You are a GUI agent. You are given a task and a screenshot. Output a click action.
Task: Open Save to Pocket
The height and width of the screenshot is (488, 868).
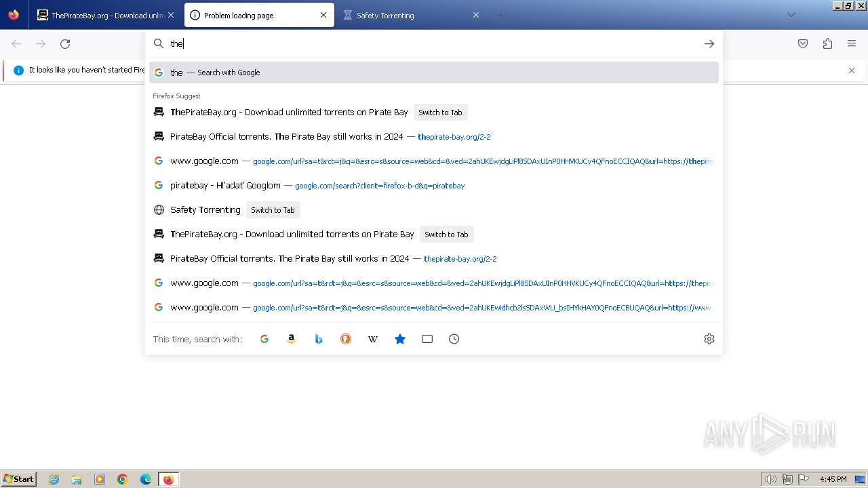click(x=803, y=44)
